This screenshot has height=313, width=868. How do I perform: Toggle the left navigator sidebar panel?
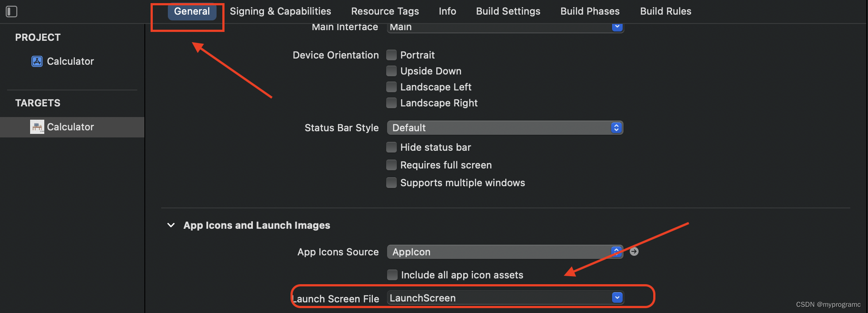12,11
